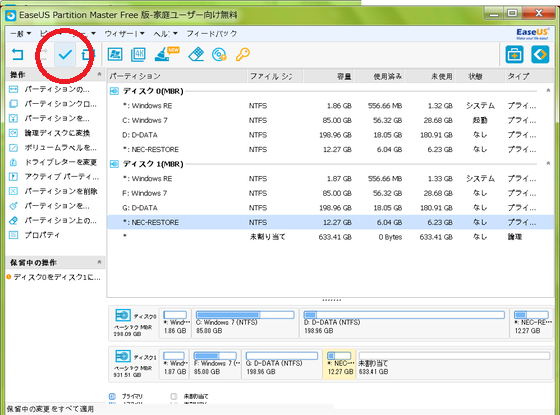Click the パーティション column header
The image size is (560, 415).
177,76
